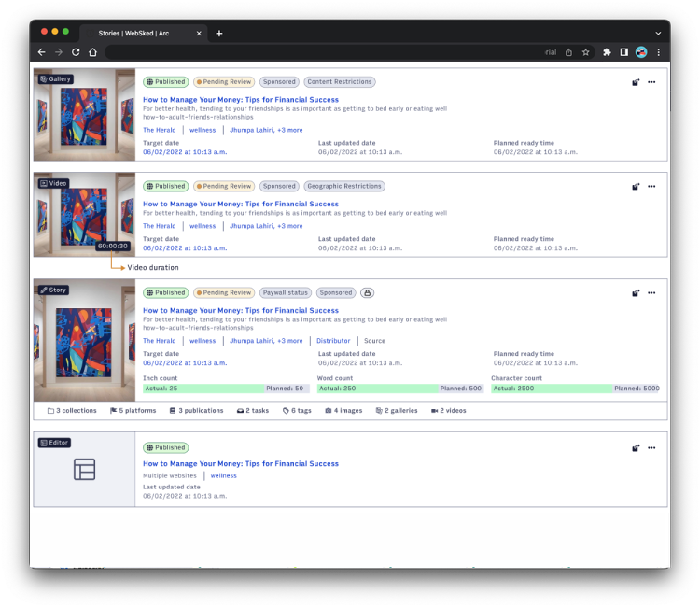Click Distributor link on Story card
700x608 pixels.
[x=333, y=341]
